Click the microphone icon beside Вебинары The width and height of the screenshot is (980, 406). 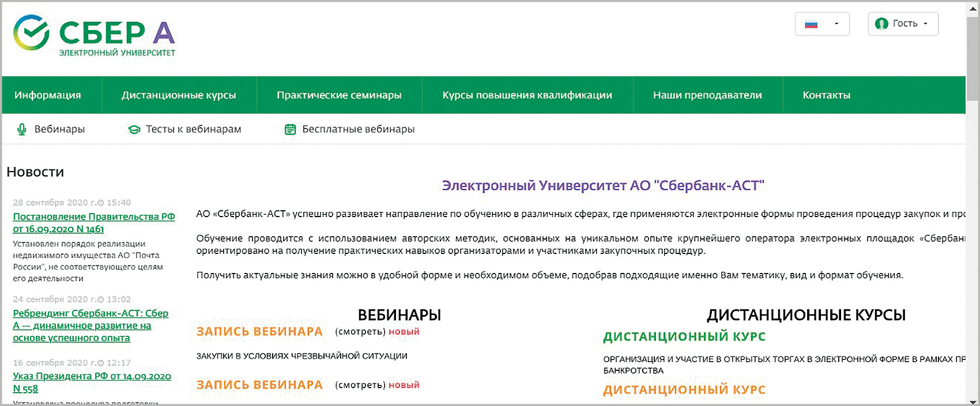click(22, 130)
